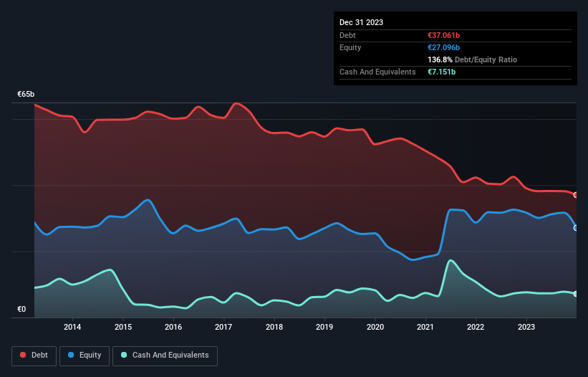
Task: Click the teal Cash endpoint marker
Action: [x=576, y=294]
